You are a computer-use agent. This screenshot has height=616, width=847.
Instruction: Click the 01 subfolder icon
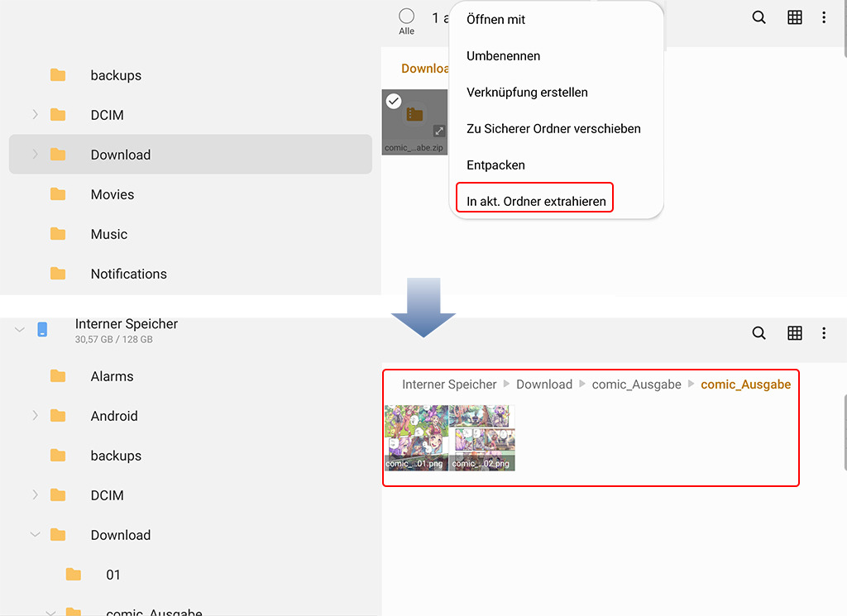pyautogui.click(x=74, y=575)
